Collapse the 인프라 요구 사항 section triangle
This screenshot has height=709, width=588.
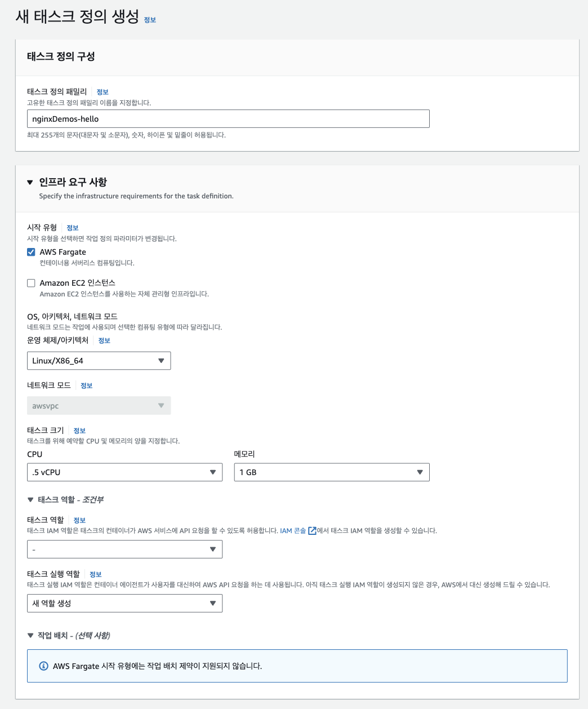[x=30, y=182]
